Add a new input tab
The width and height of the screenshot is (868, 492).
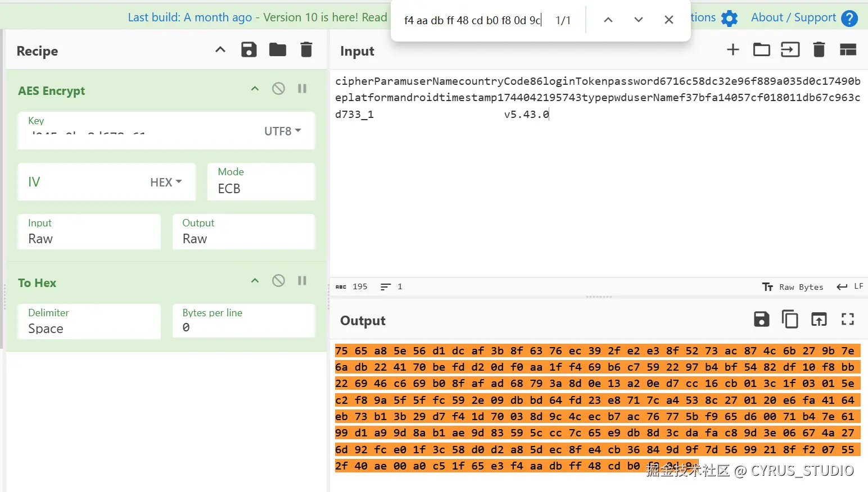coord(733,50)
